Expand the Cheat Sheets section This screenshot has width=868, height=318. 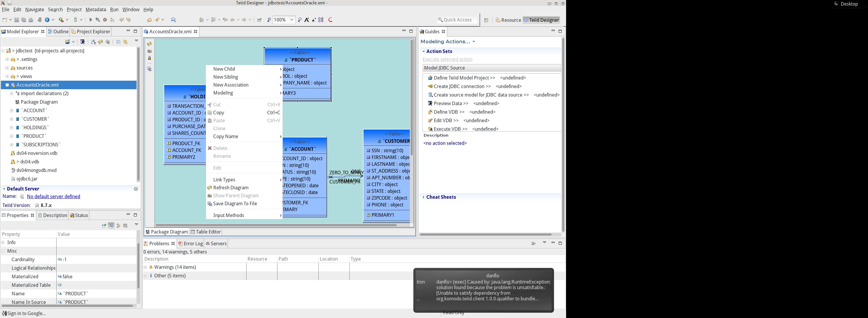coord(441,197)
